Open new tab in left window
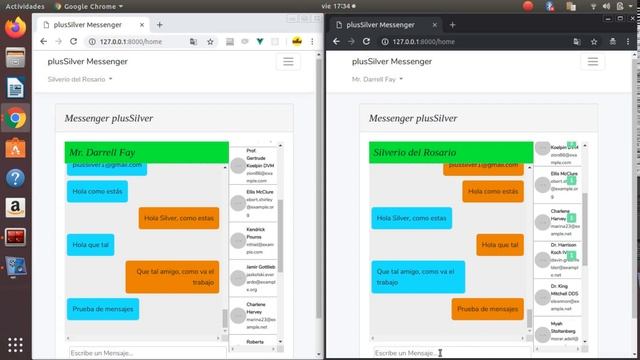 [x=160, y=25]
